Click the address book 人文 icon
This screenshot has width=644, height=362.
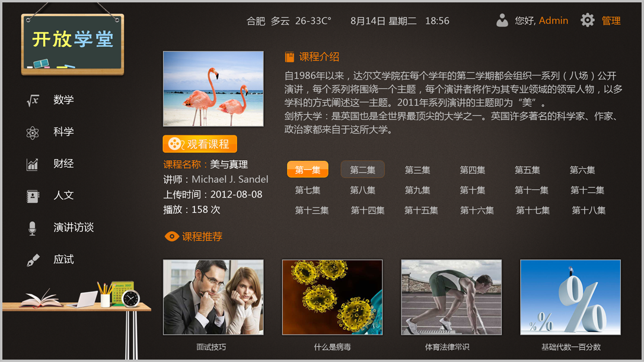coord(33,196)
